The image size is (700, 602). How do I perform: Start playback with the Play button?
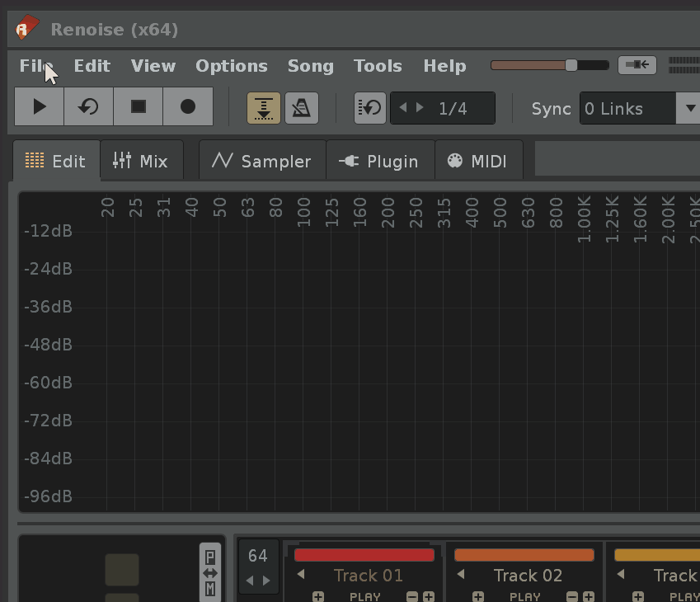[x=40, y=106]
